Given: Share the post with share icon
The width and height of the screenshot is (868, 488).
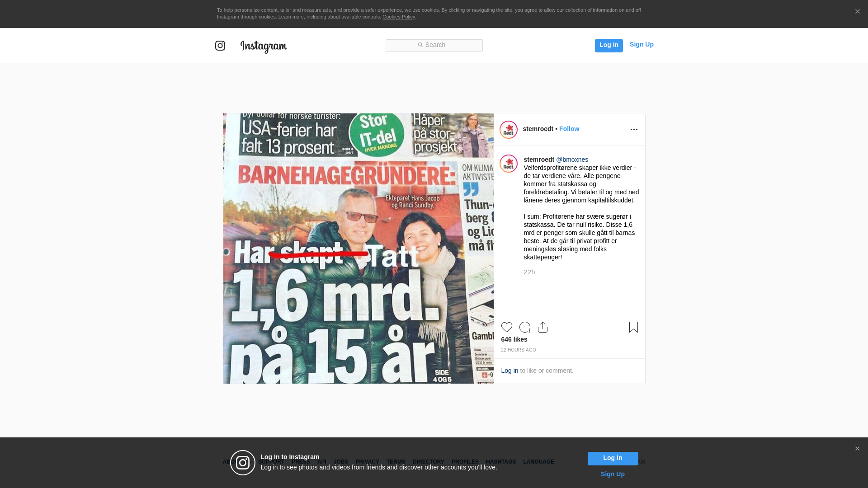Looking at the screenshot, I should [x=543, y=327].
